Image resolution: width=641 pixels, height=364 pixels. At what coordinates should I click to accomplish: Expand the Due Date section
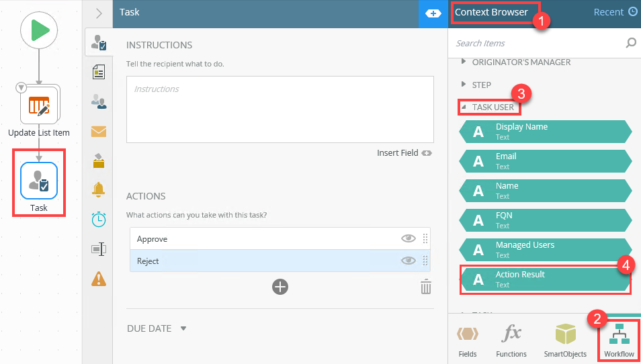click(183, 329)
